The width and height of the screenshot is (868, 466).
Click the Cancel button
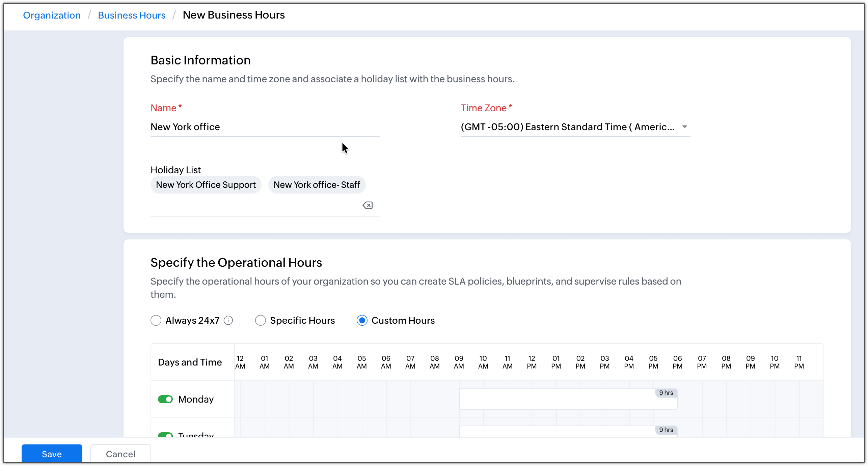120,454
